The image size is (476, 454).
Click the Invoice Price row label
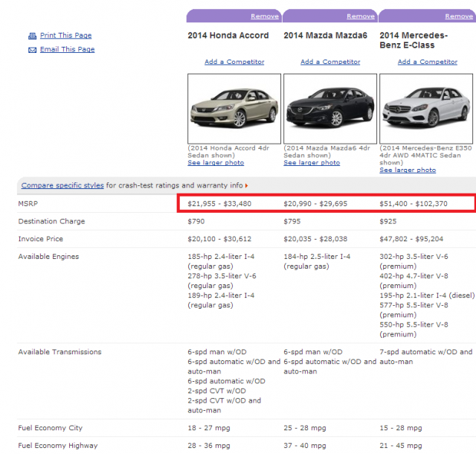[41, 239]
